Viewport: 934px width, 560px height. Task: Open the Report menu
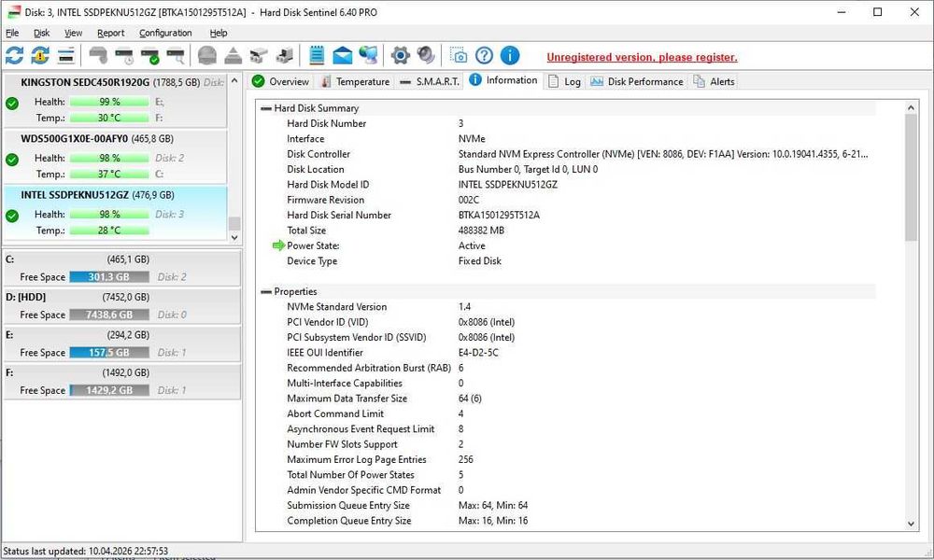(111, 33)
